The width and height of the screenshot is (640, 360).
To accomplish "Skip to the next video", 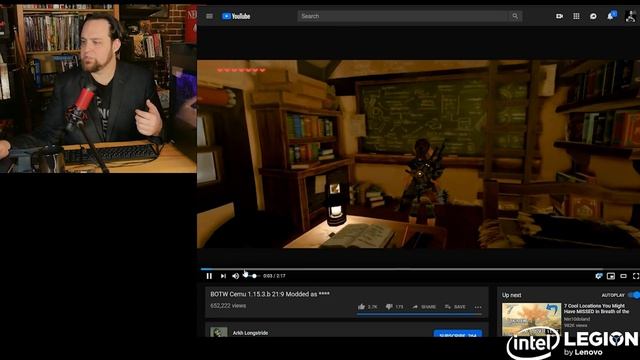I will pos(223,276).
